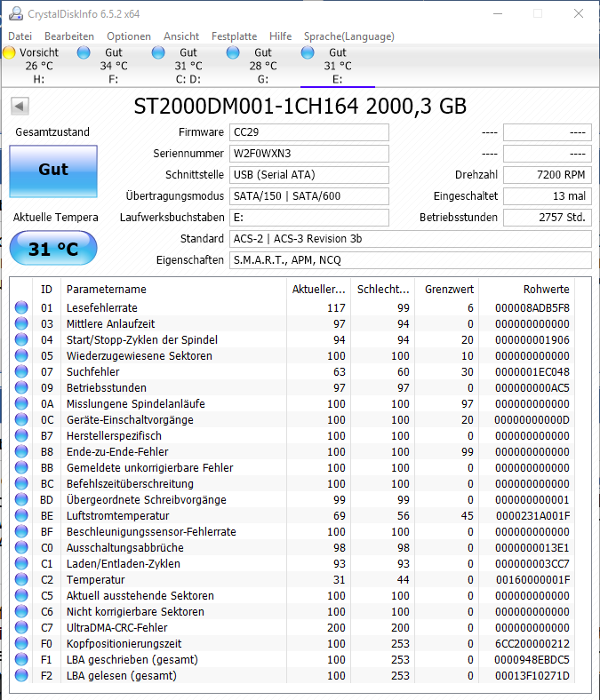Image resolution: width=600 pixels, height=700 pixels.
Task: Select the LBA geschrieben (gesamt) row
Action: (292, 659)
